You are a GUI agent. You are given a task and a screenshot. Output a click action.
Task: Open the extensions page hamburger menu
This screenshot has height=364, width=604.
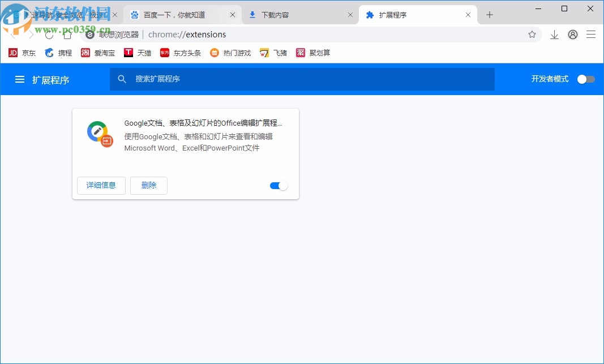[x=20, y=79]
